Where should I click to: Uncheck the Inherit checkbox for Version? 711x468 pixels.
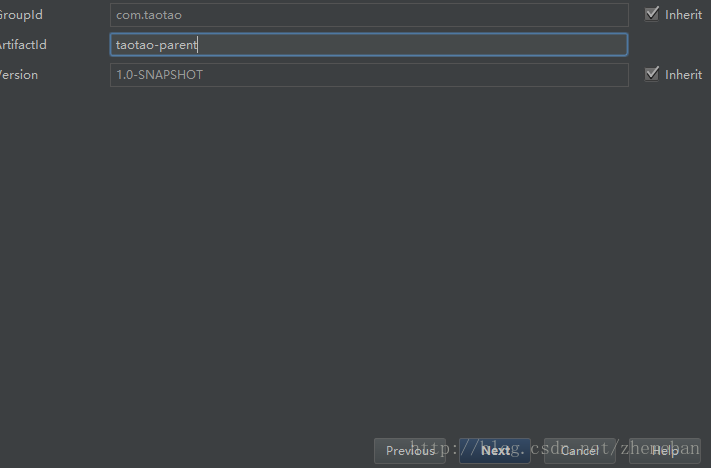[652, 74]
